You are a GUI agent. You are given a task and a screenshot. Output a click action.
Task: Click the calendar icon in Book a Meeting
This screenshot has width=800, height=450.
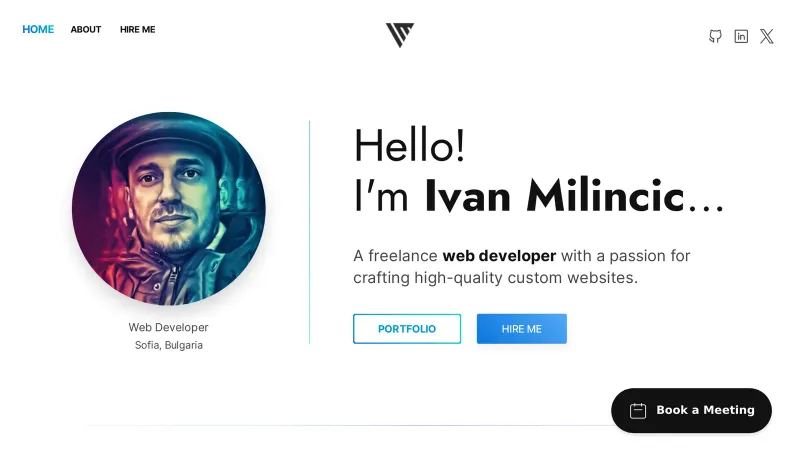click(638, 410)
